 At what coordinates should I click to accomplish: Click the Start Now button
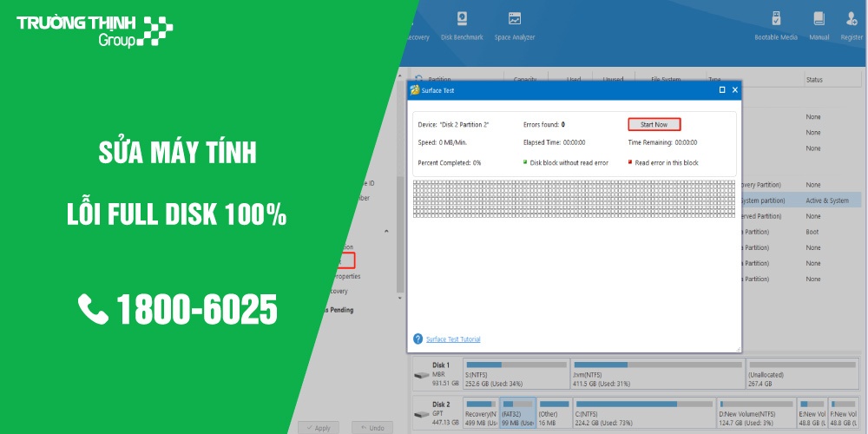[x=654, y=124]
